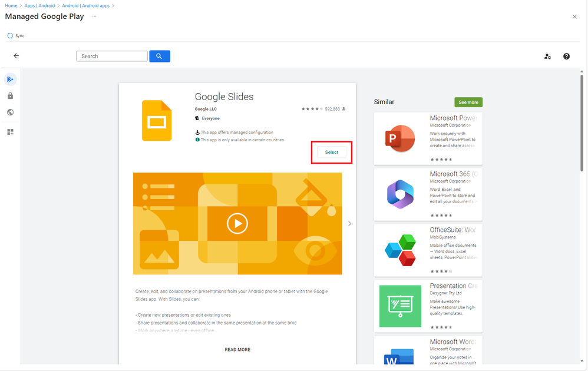Click into the Search input field
588x371 pixels.
(112, 56)
